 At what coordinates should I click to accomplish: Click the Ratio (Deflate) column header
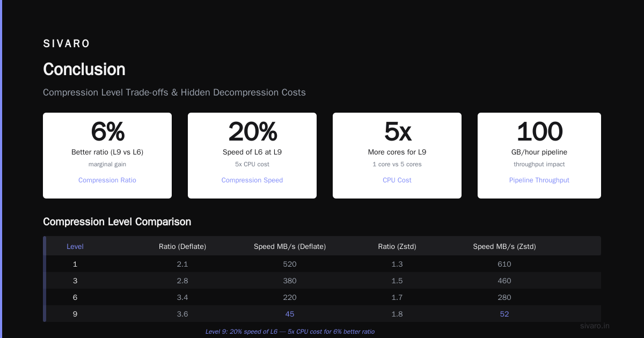tap(182, 247)
